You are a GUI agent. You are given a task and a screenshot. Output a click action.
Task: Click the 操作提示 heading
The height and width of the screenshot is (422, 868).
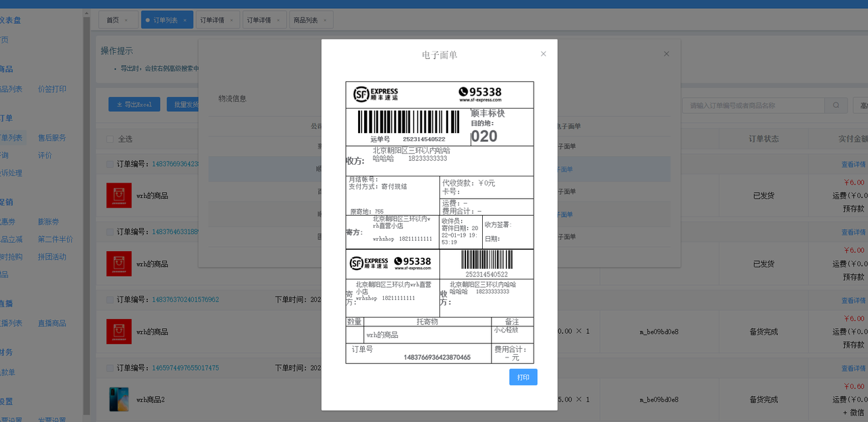tap(117, 51)
